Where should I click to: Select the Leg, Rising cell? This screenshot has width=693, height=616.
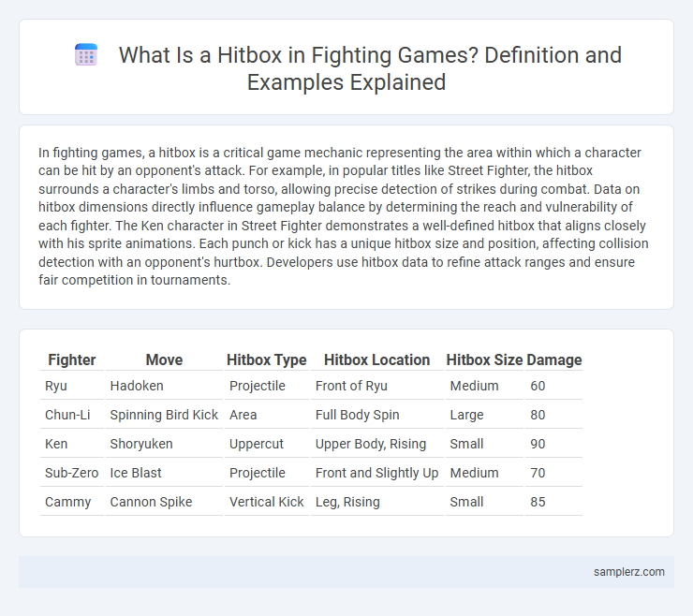(377, 502)
